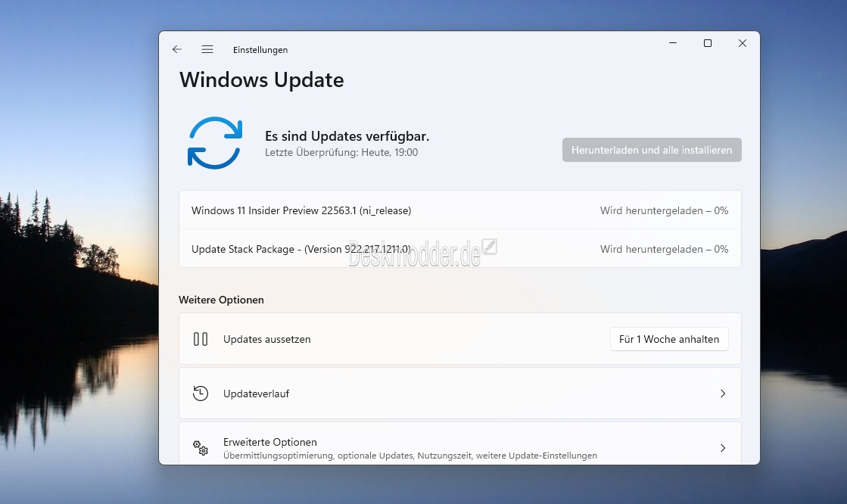The width and height of the screenshot is (847, 504).
Task: Click the Weitere Optionen section heading
Action: (221, 300)
